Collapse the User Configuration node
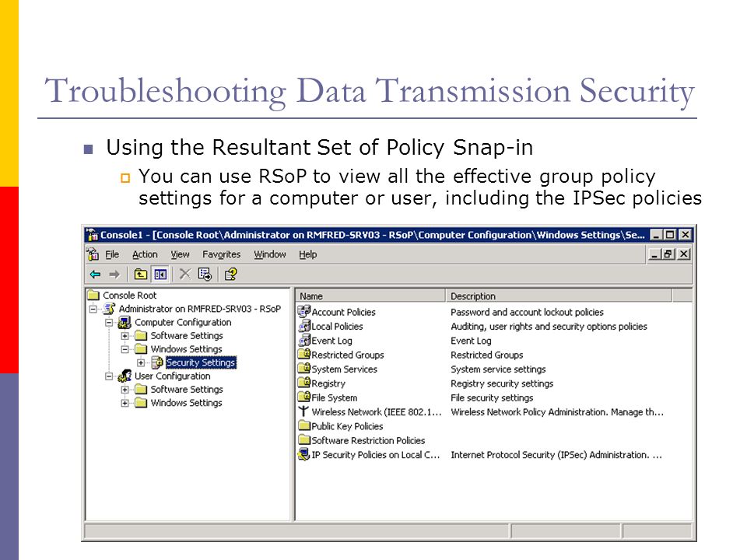Image resolution: width=747 pixels, height=560 pixels. point(109,376)
